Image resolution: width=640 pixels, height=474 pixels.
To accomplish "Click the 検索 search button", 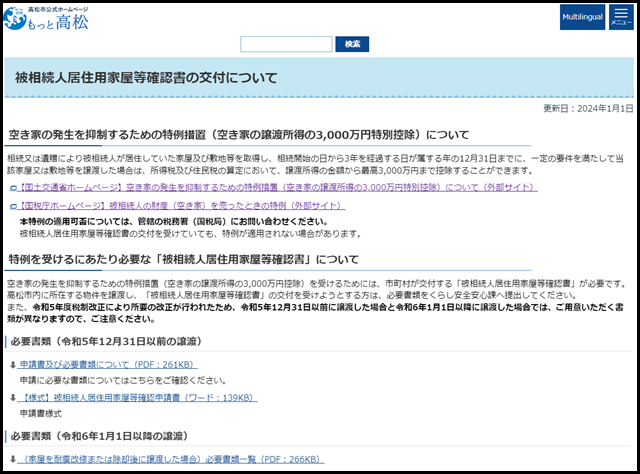I will pos(352,44).
